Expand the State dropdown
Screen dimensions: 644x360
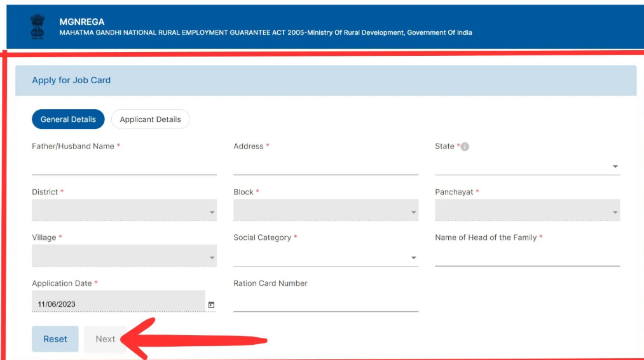pos(528,166)
